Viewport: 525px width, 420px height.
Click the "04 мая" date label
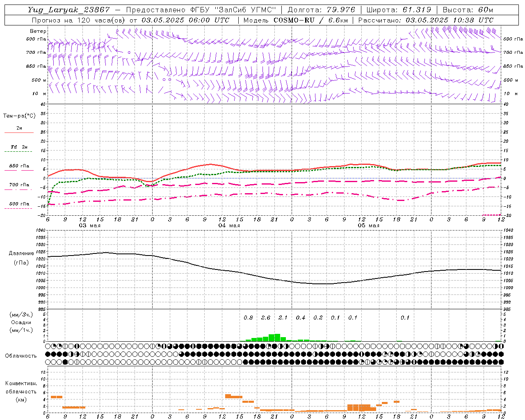[x=229, y=226]
